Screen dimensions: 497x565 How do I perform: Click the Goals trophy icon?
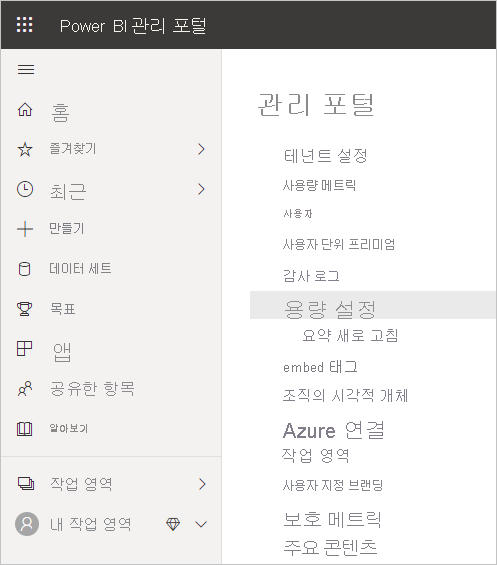(x=25, y=309)
